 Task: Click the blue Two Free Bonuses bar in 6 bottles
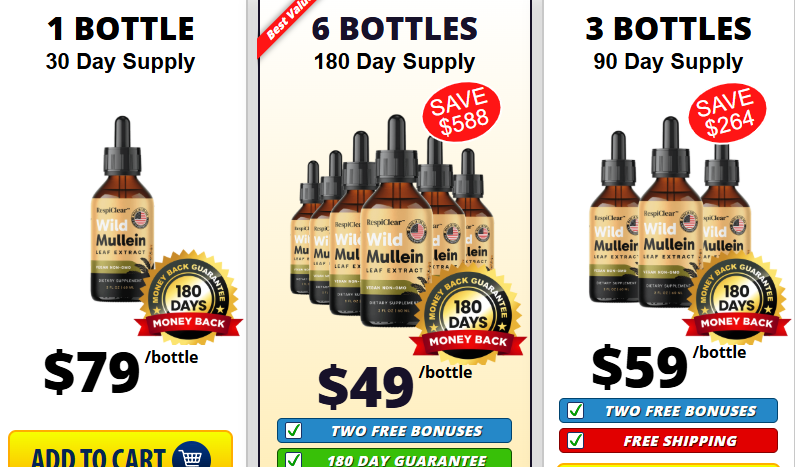[x=394, y=430]
